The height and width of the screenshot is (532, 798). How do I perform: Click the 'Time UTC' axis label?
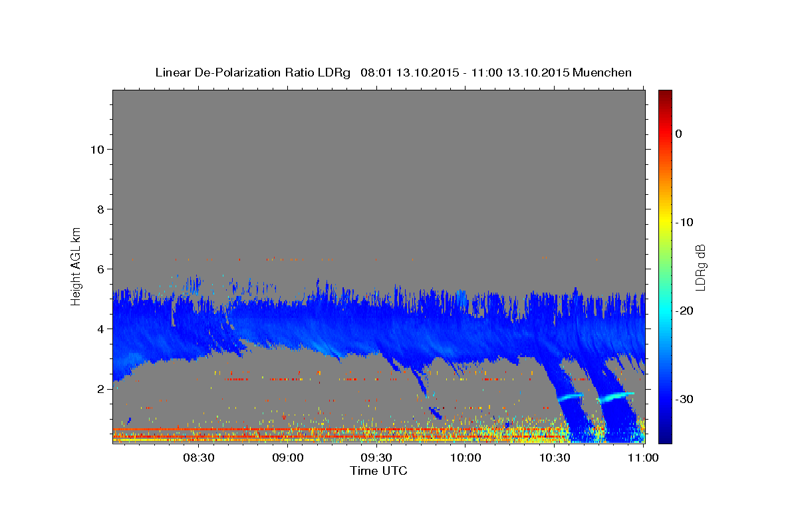pyautogui.click(x=378, y=471)
